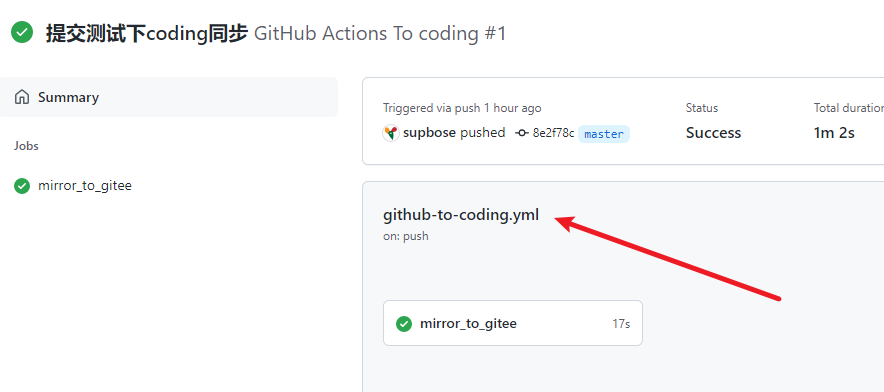
Task: Open the Summary tab in the sidebar
Action: (169, 97)
